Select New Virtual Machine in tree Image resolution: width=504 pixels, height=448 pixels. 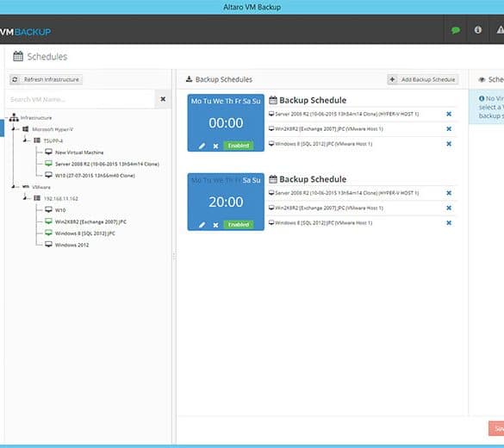point(79,152)
